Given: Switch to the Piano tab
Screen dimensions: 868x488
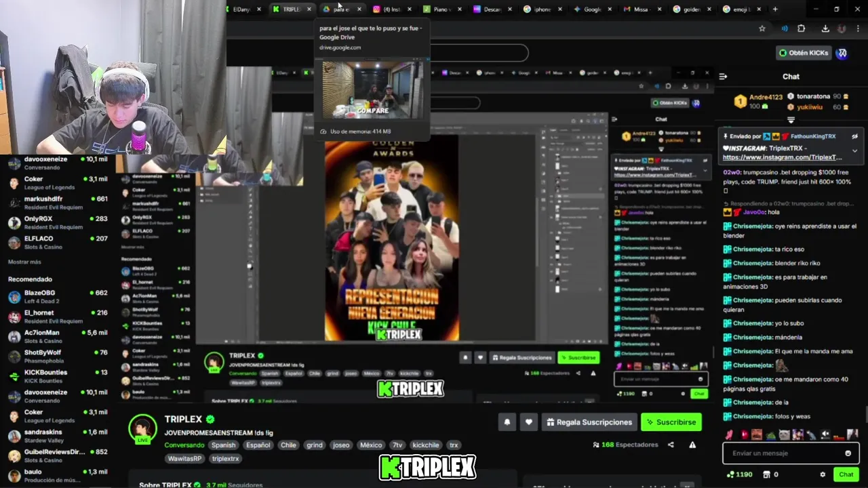Looking at the screenshot, I should pos(441,9).
